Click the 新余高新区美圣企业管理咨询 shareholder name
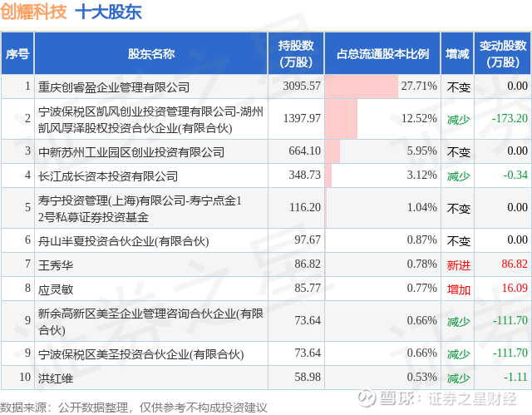 (x=150, y=321)
